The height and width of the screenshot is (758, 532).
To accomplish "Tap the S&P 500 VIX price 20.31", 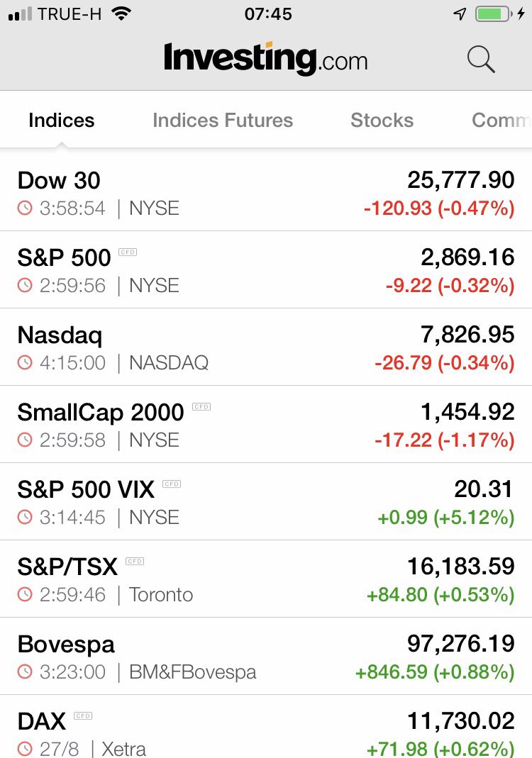I will 484,489.
